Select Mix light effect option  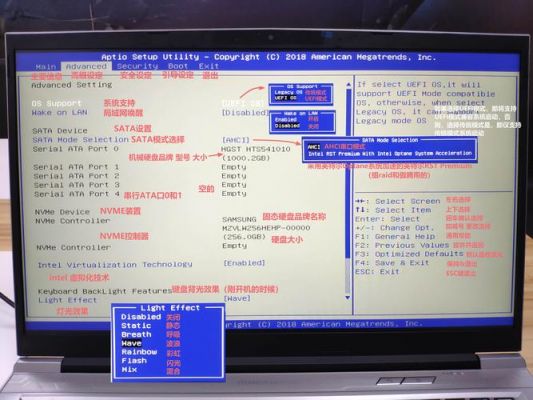pyautogui.click(x=129, y=370)
